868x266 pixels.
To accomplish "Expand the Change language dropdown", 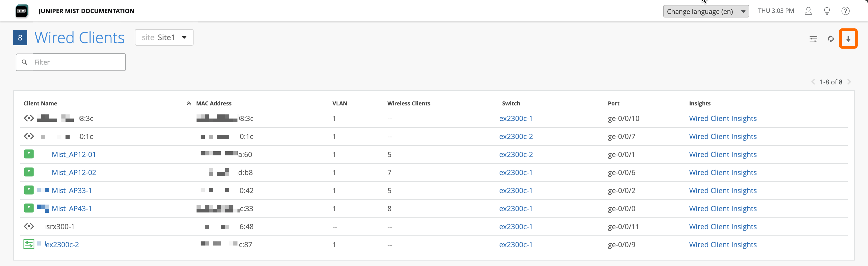I will tap(706, 11).
